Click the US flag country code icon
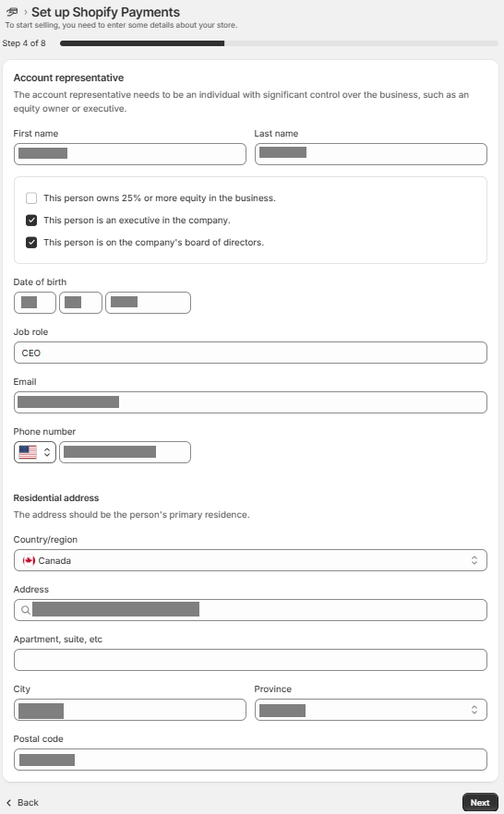 click(x=28, y=452)
